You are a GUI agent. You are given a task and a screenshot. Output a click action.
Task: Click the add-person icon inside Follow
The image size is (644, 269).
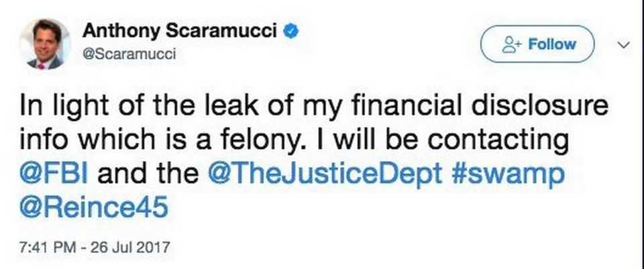point(512,45)
